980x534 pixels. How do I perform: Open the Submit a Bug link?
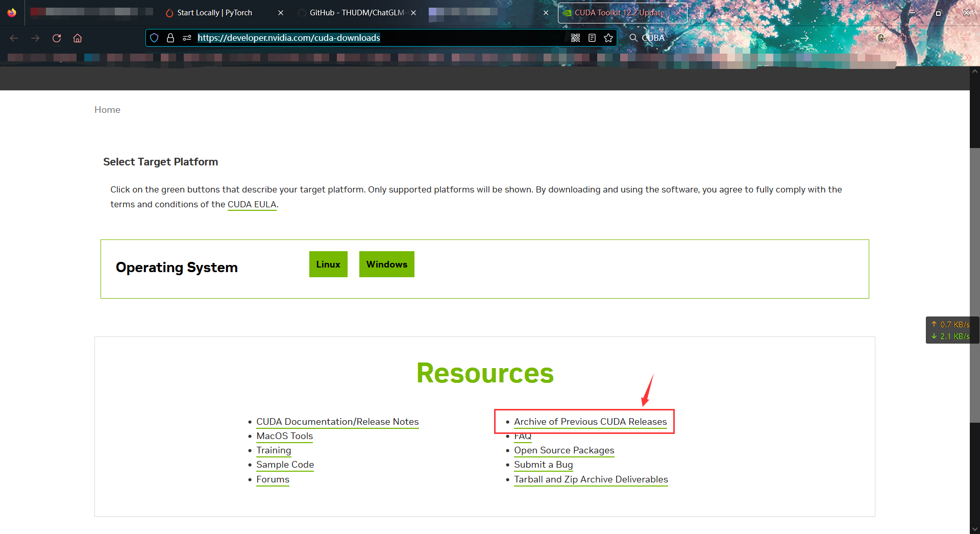point(543,465)
